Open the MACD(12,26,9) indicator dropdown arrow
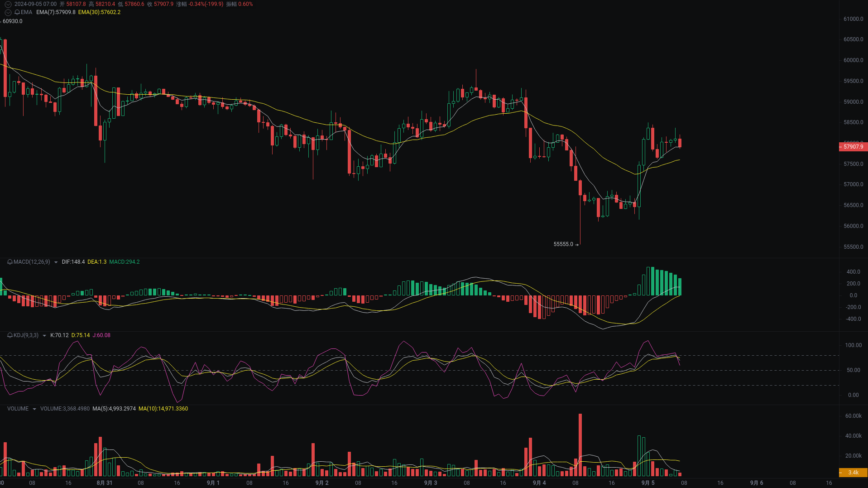Viewport: 868px width, 488px height. (56, 262)
